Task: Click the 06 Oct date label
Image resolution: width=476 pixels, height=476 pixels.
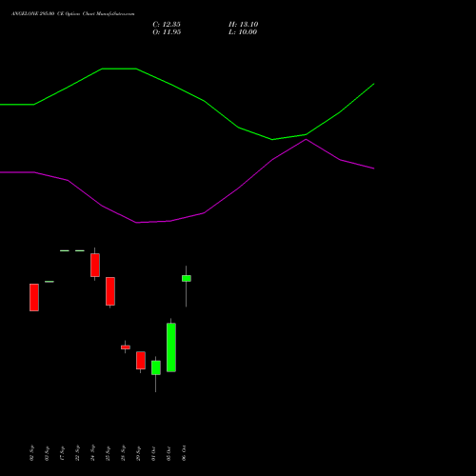Action: [x=184, y=453]
